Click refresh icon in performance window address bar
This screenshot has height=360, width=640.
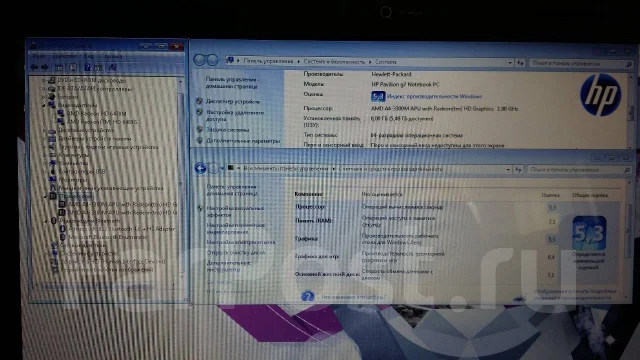[518, 169]
